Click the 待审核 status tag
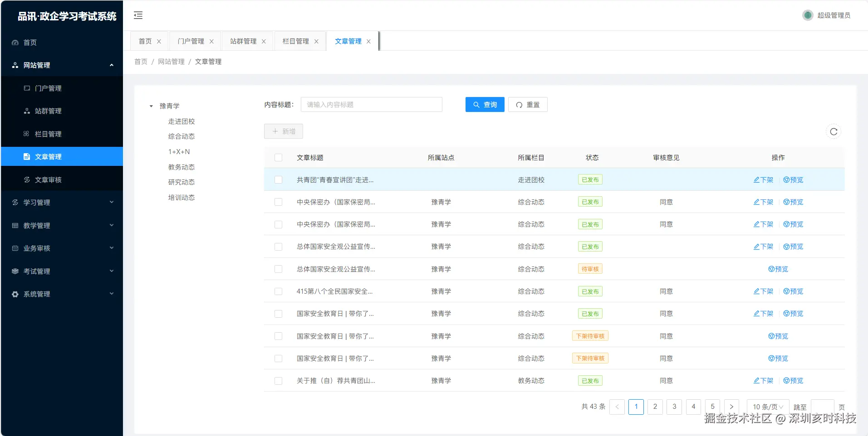868x436 pixels. point(590,269)
